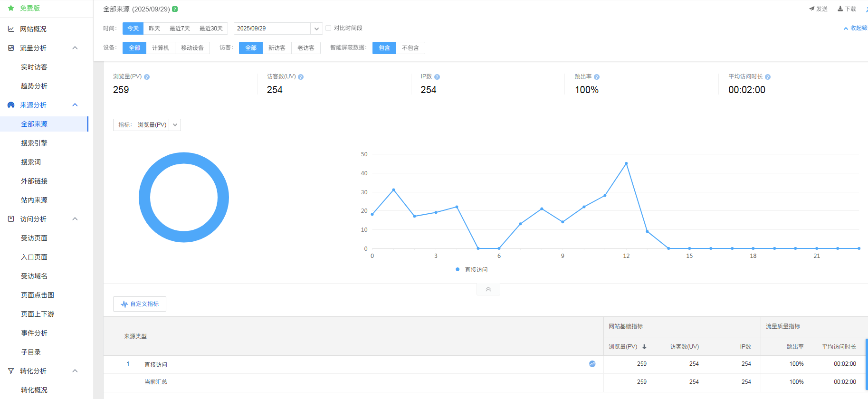
Task: Open the date picker dropdown arrow
Action: (316, 28)
